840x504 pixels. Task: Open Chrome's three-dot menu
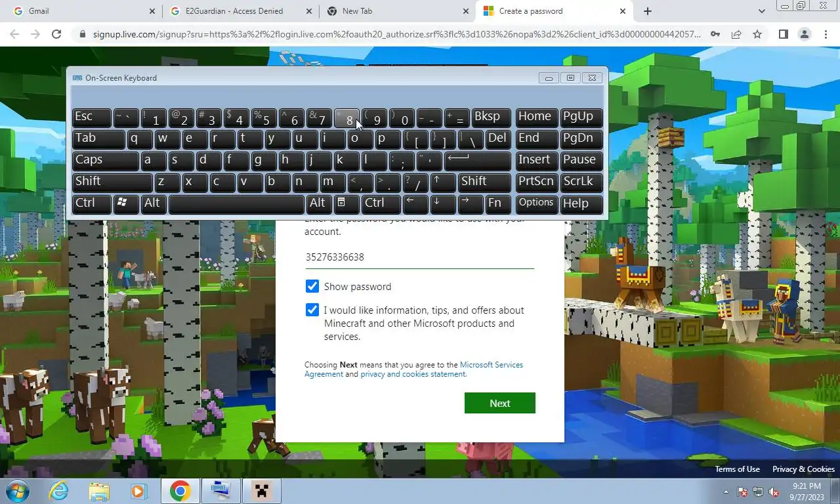pyautogui.click(x=826, y=34)
